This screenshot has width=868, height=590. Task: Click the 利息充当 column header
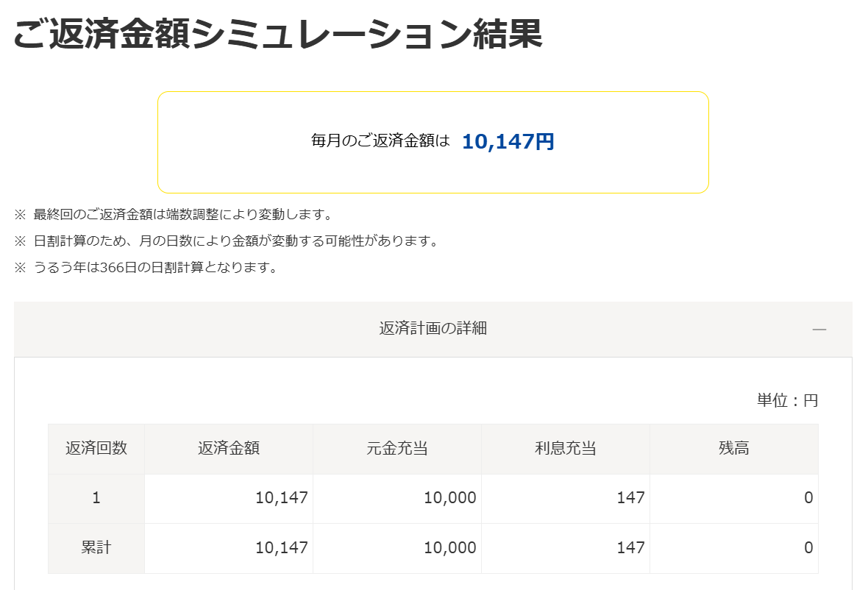point(565,449)
